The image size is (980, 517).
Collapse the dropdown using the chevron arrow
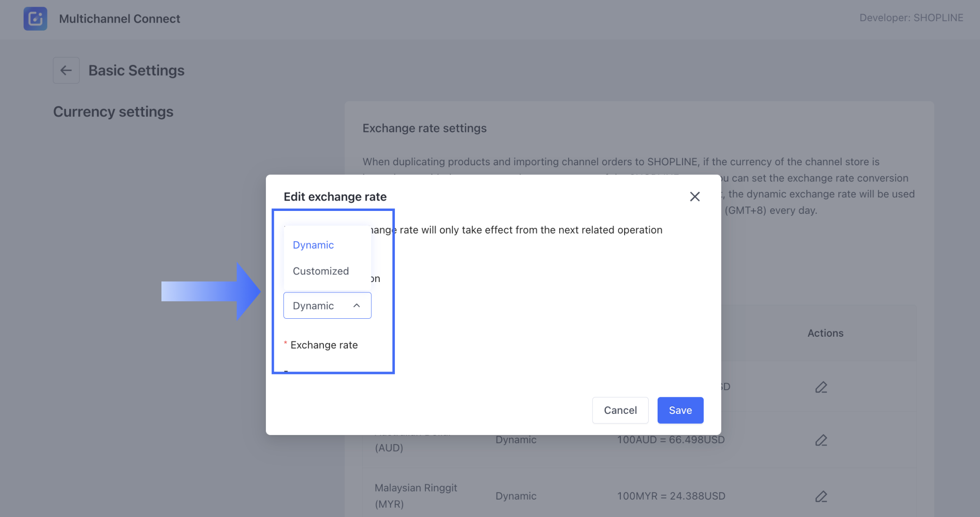(x=357, y=306)
